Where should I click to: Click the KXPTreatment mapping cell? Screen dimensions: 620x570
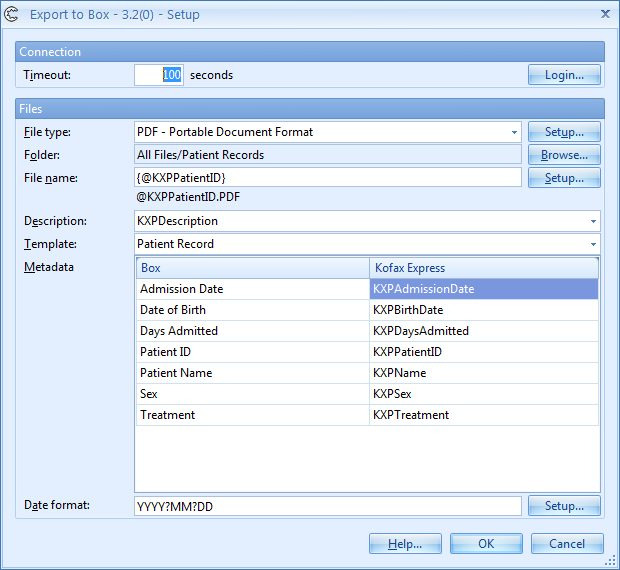(x=483, y=415)
